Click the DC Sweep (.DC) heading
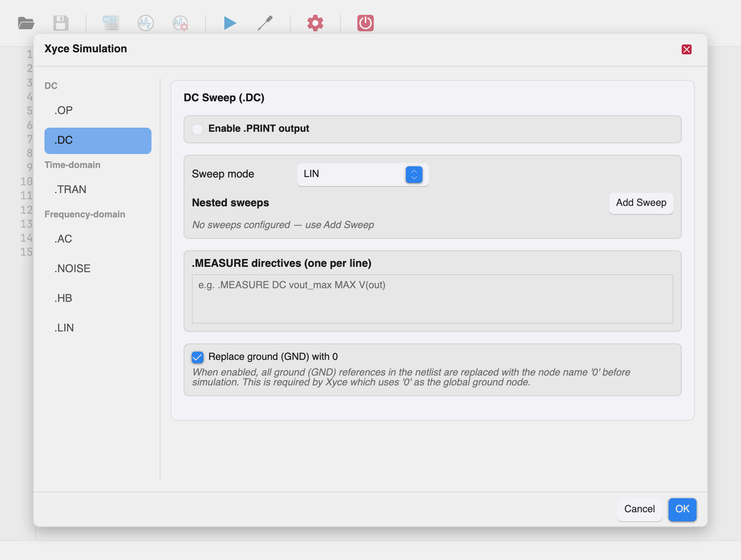 224,98
